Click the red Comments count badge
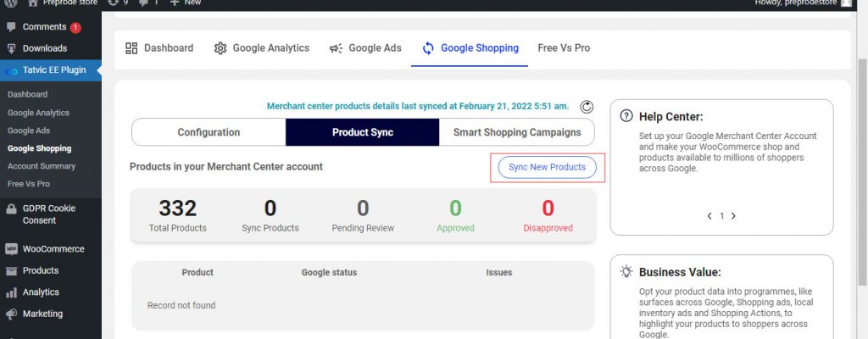The image size is (868, 339). click(x=75, y=28)
